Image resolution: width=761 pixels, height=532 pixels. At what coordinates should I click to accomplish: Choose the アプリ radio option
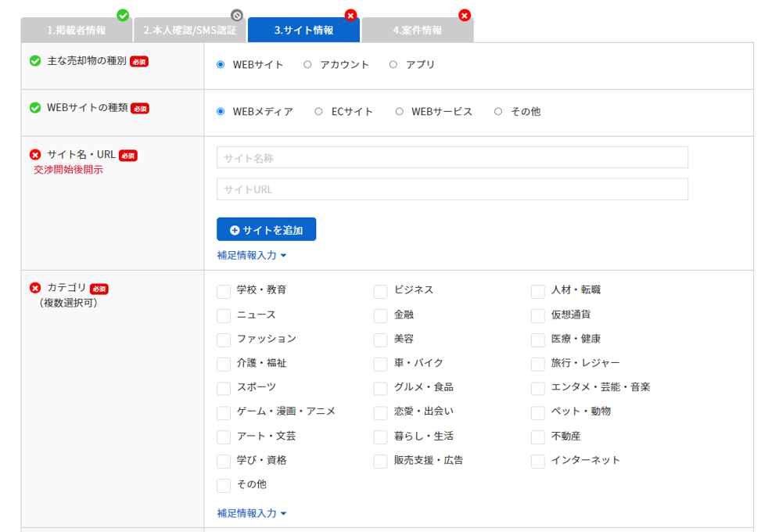(393, 65)
